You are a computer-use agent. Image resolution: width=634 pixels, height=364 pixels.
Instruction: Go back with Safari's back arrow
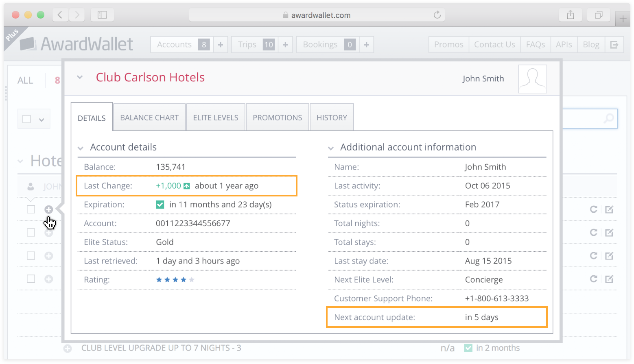60,15
